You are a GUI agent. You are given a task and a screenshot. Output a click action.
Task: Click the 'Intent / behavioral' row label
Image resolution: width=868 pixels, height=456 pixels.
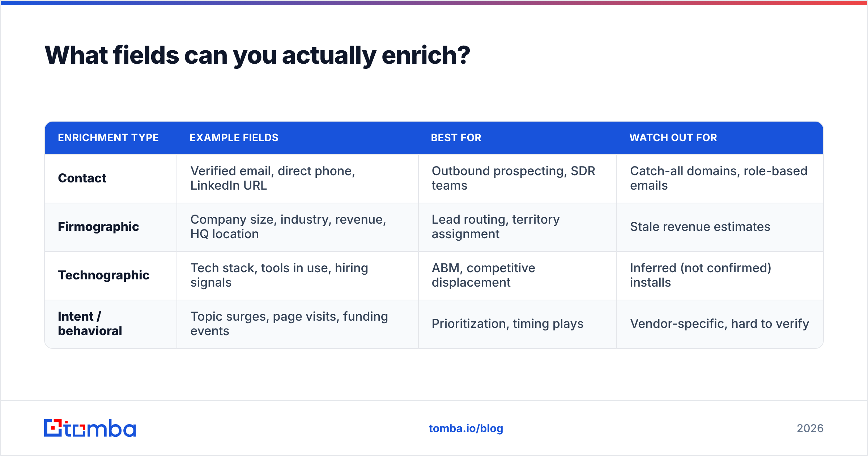click(90, 324)
